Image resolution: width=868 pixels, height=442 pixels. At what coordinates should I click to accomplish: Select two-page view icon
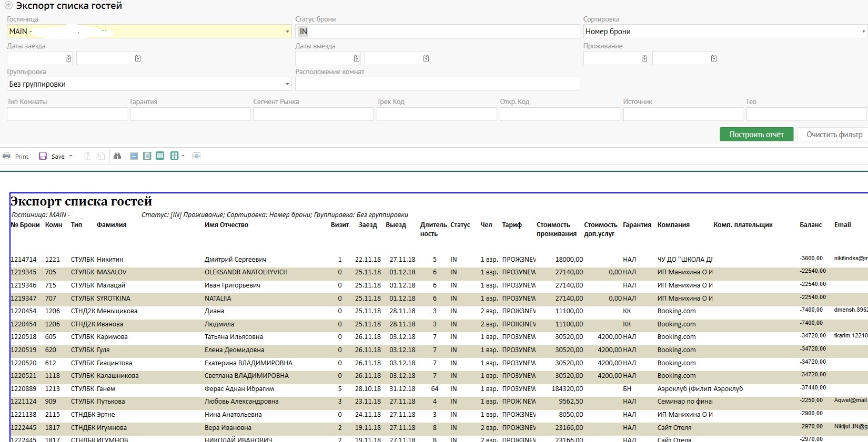point(160,156)
